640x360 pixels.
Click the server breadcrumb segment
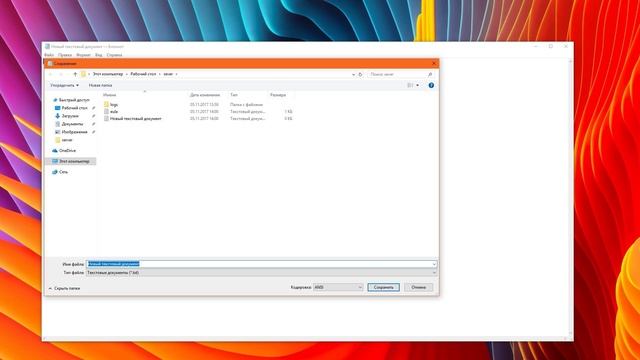[x=168, y=74]
